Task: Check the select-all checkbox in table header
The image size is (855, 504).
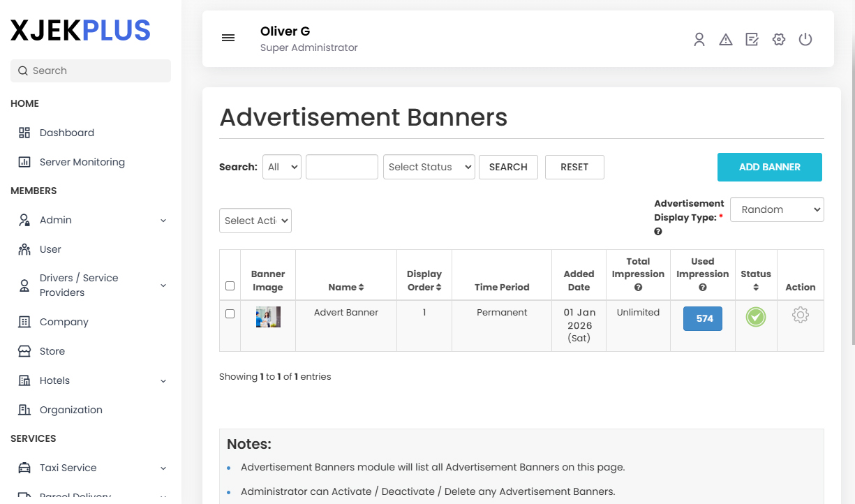Action: [x=230, y=286]
